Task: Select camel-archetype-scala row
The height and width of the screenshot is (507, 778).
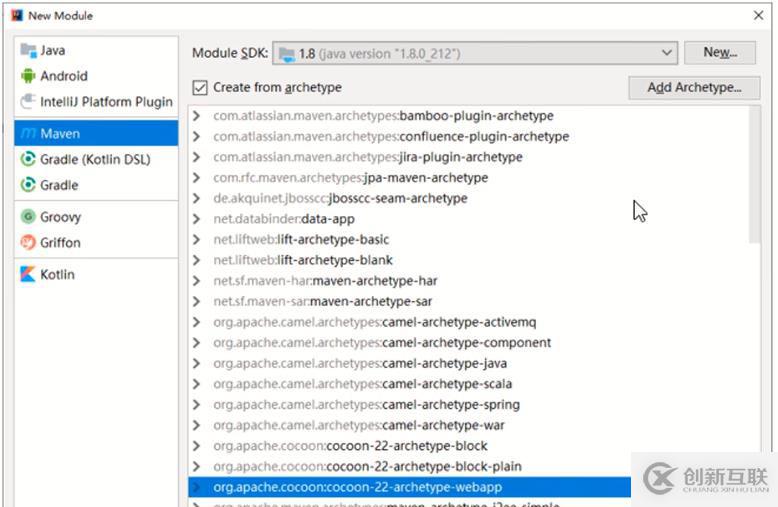Action: [469, 384]
